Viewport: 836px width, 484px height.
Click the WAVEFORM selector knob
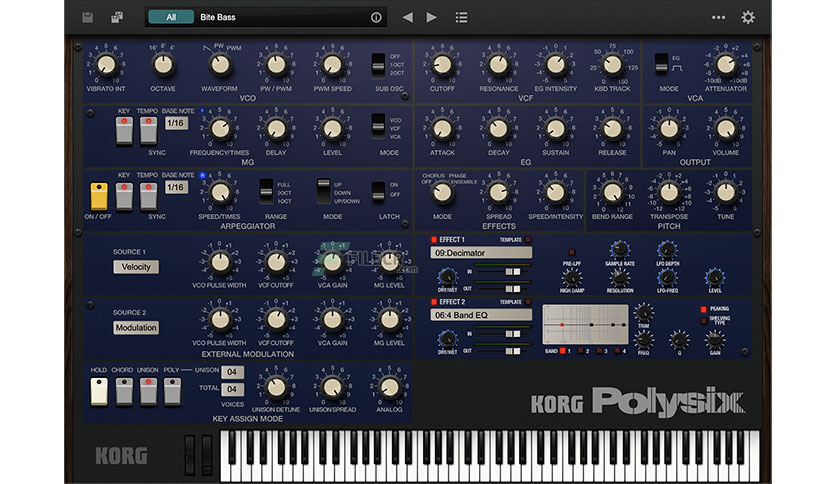pyautogui.click(x=219, y=65)
